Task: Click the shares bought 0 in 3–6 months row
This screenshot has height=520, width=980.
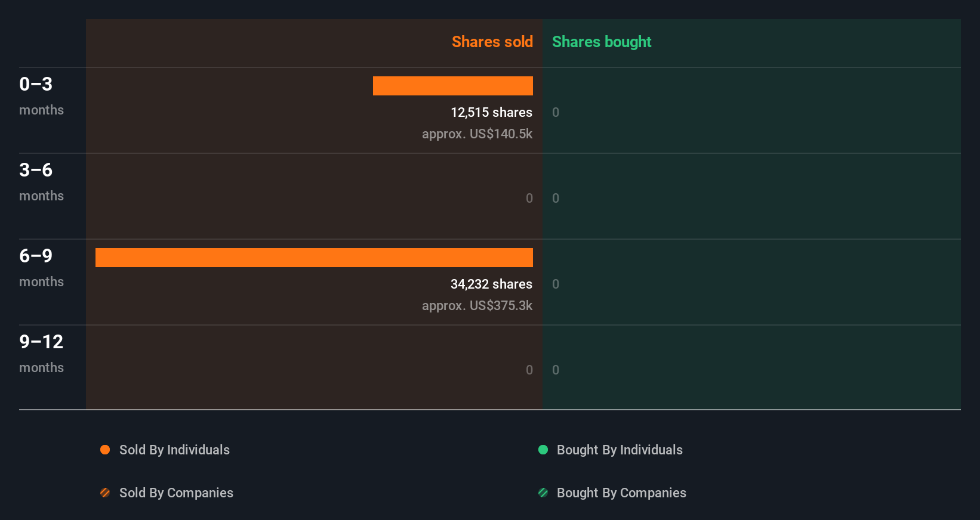Action: click(556, 199)
